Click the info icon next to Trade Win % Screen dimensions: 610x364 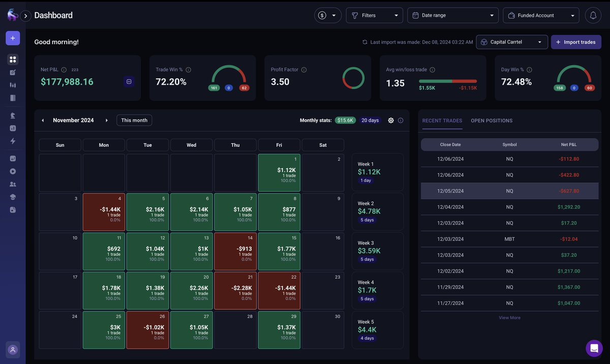pyautogui.click(x=188, y=70)
